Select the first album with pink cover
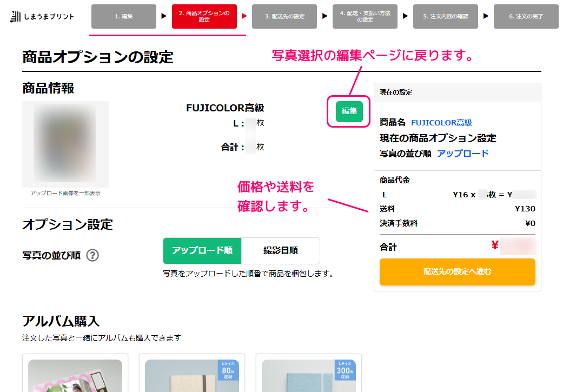This screenshot has width=576, height=392. [75, 376]
